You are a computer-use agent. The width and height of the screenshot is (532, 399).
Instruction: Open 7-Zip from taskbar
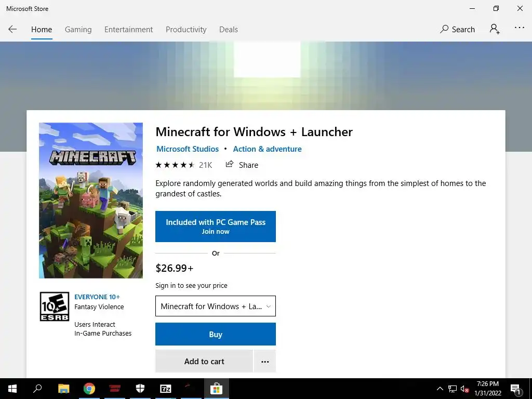166,389
